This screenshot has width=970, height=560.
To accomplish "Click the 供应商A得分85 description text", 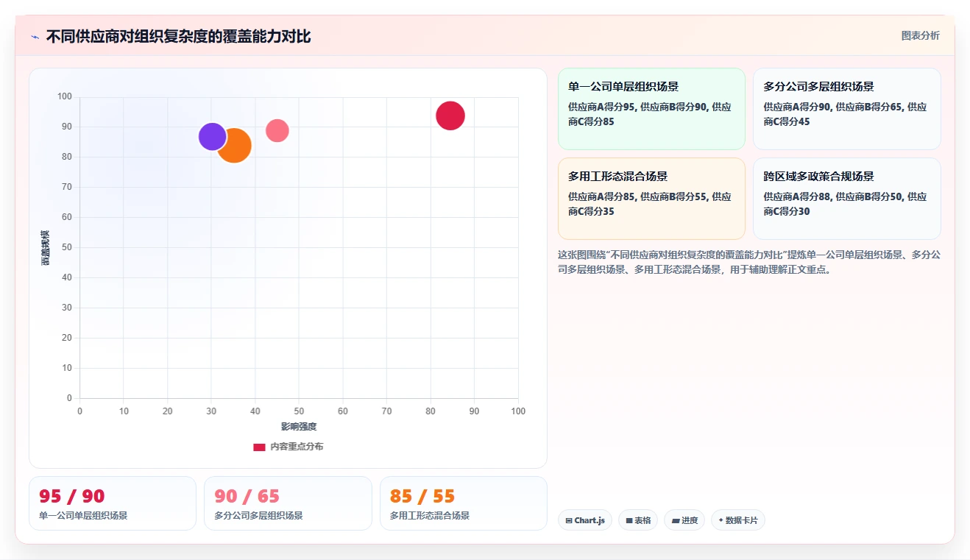I will click(650, 204).
